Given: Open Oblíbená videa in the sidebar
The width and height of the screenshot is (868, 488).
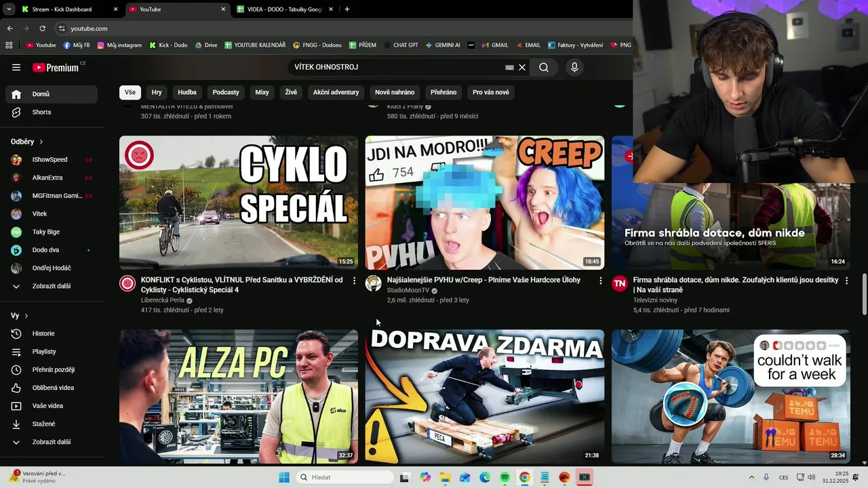Looking at the screenshot, I should pos(52,388).
